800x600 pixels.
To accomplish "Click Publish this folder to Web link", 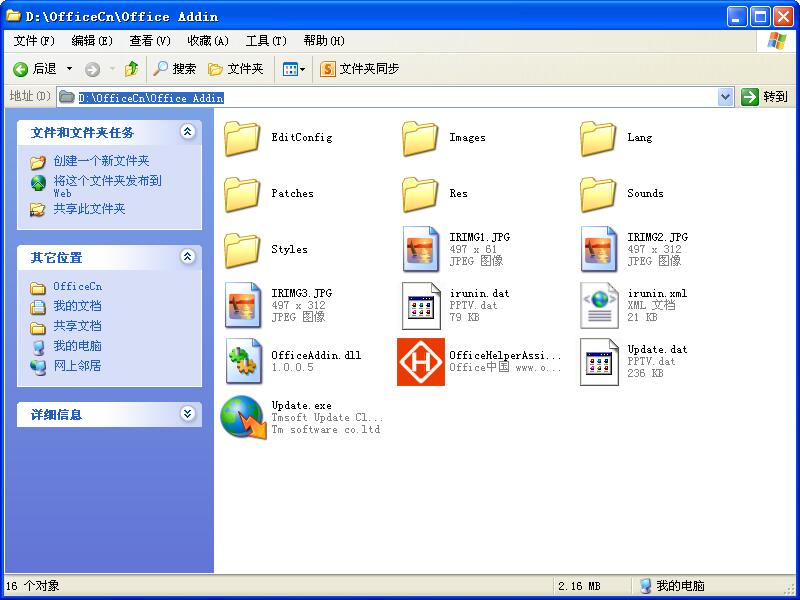I will click(x=108, y=186).
